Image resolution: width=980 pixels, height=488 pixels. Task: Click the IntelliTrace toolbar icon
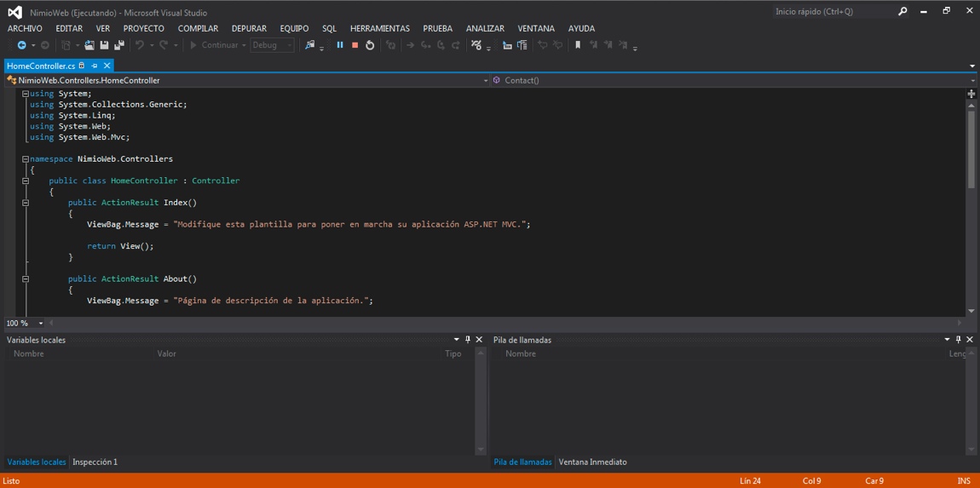(476, 45)
